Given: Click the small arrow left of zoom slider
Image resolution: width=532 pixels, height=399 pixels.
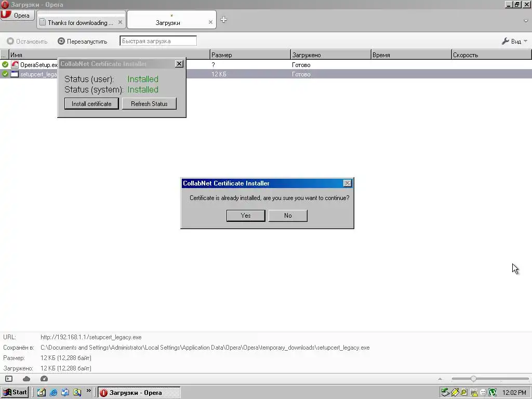Looking at the screenshot, I should point(440,379).
